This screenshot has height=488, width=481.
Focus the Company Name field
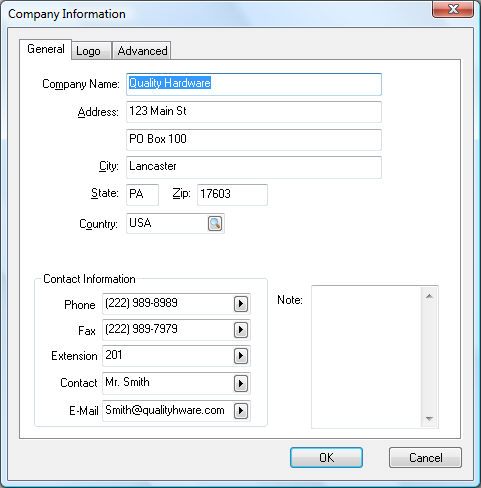point(254,84)
